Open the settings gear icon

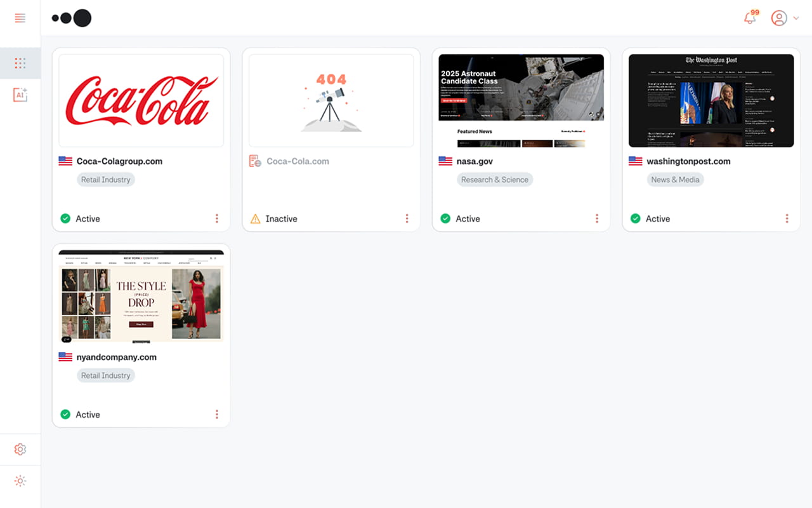[20, 450]
